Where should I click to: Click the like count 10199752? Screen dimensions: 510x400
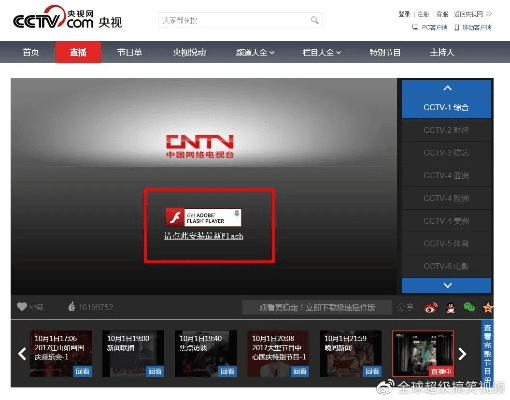(x=96, y=307)
